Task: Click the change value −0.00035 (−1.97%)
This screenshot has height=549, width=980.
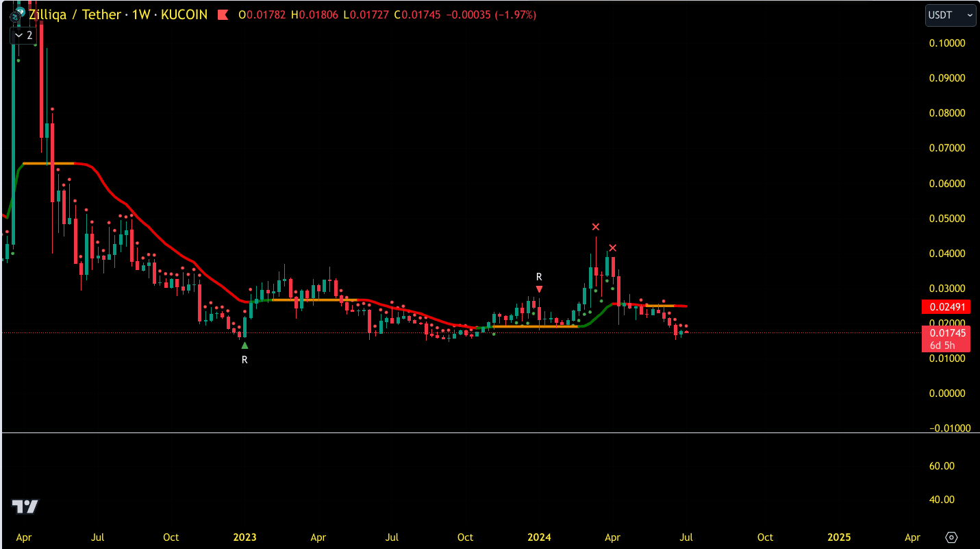Action: coord(492,14)
